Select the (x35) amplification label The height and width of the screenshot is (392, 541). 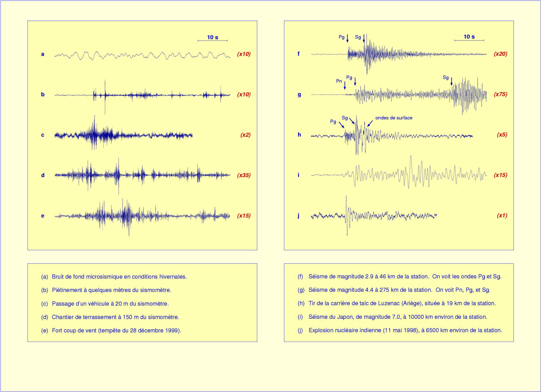coord(244,175)
